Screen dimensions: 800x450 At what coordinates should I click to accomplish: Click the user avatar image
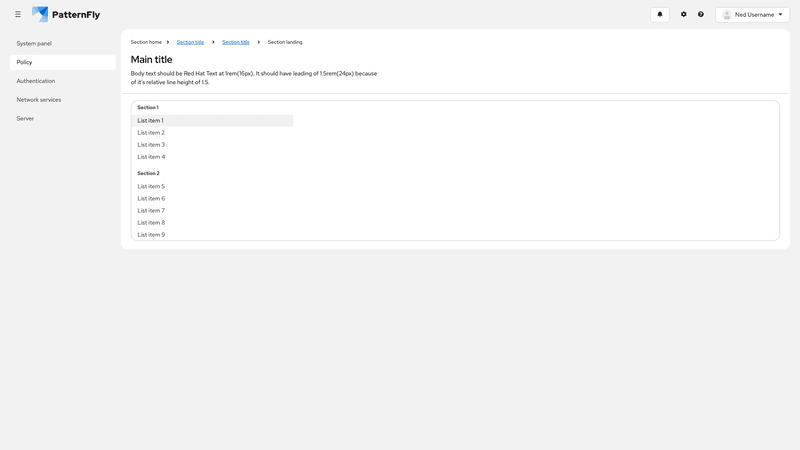point(727,15)
